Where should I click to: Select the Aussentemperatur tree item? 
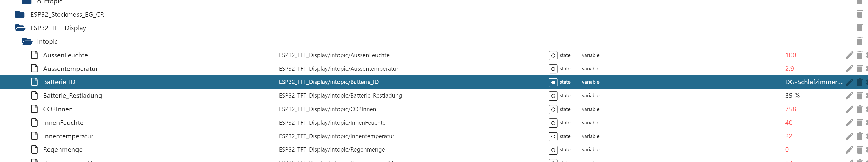pyautogui.click(x=70, y=69)
